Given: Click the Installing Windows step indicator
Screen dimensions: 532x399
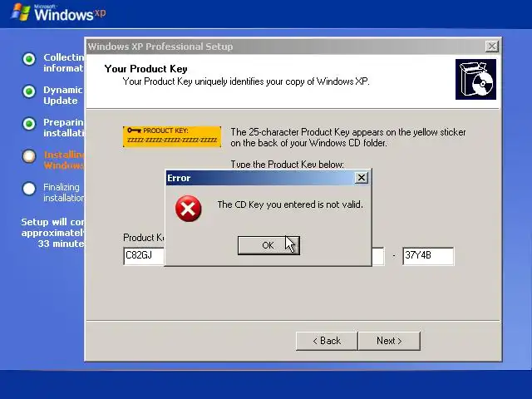Looking at the screenshot, I should pyautogui.click(x=29, y=156).
